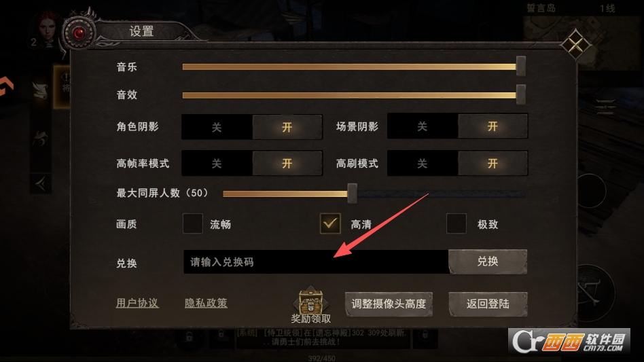Image resolution: width=644 pixels, height=362 pixels.
Task: Select the checked 高清 quality checkbox
Action: (x=330, y=223)
